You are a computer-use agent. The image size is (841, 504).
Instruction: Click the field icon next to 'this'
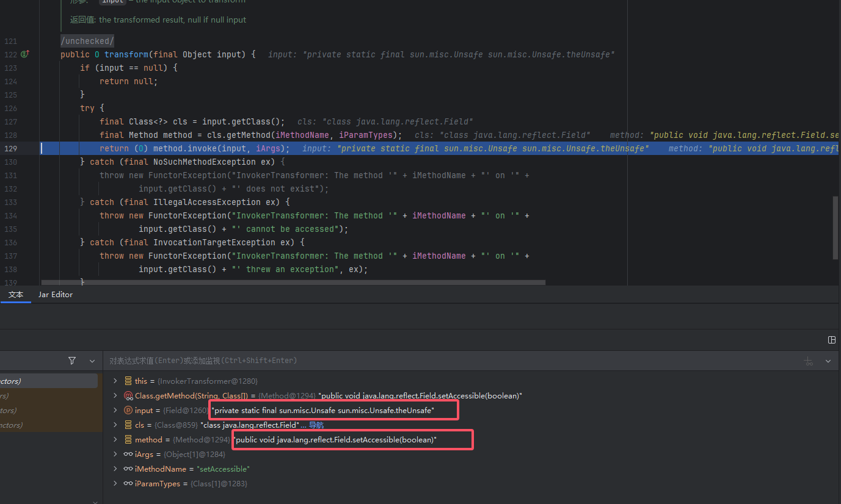(x=128, y=381)
